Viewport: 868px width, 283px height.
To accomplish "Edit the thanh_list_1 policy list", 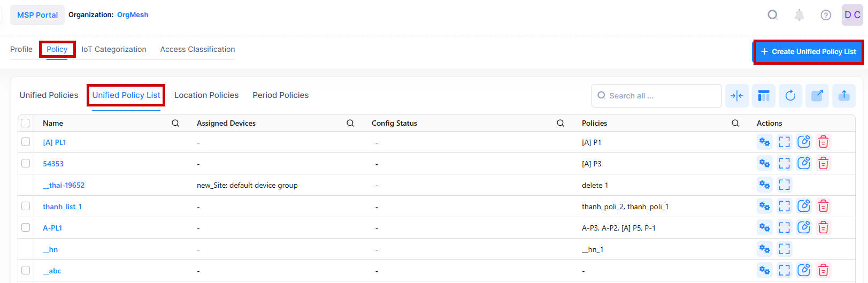I will [x=804, y=206].
